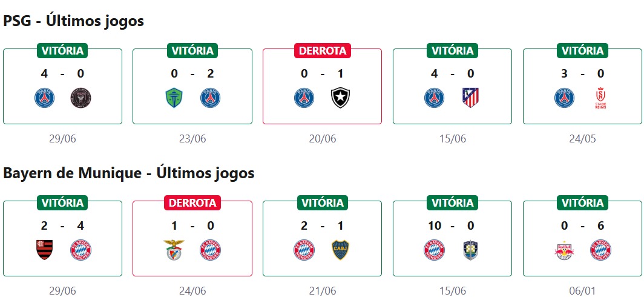The width and height of the screenshot is (644, 297).
Task: Click the Botafogo crest in the 20/06 match
Action: coord(341,98)
